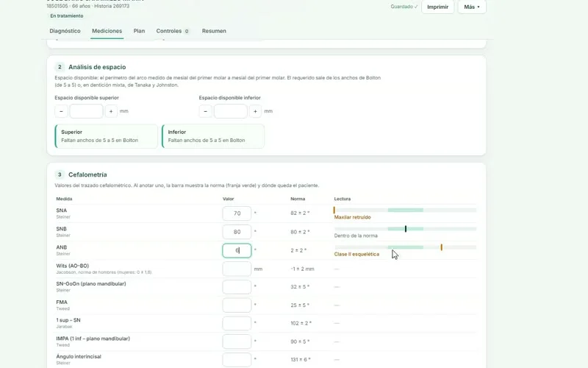Click the section number 3 badge
This screenshot has height=368, width=588.
[60, 174]
